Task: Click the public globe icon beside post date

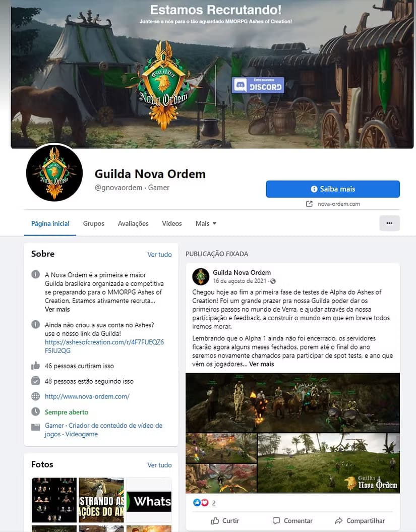Action: click(273, 281)
